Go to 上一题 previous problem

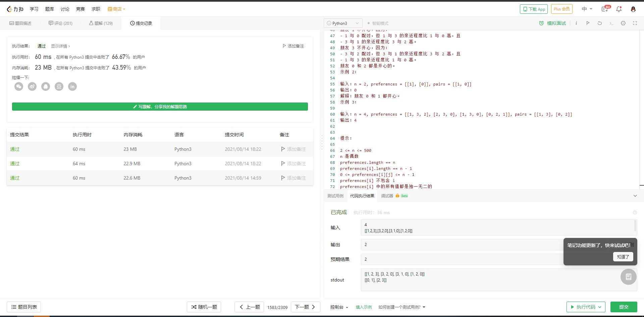[250, 307]
